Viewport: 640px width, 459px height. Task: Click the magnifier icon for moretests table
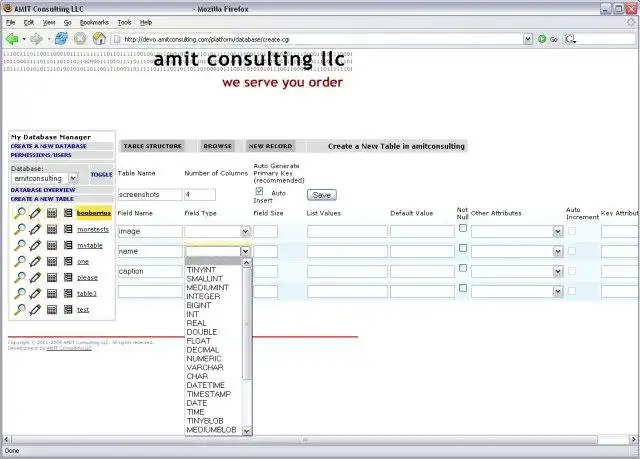19,229
